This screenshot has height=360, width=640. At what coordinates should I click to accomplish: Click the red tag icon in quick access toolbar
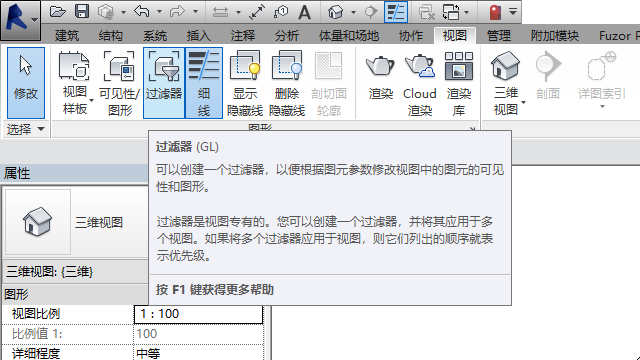pos(495,12)
